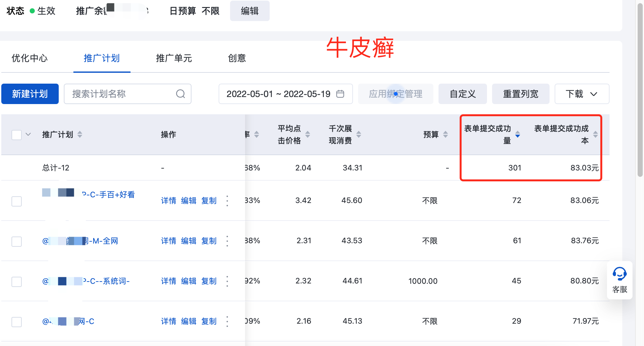Open more options for M-全网 row

[227, 241]
